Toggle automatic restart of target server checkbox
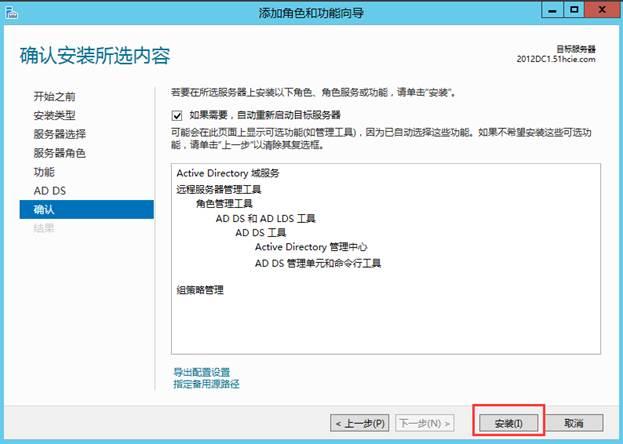Screen dimensions: 623x444 click(177, 116)
